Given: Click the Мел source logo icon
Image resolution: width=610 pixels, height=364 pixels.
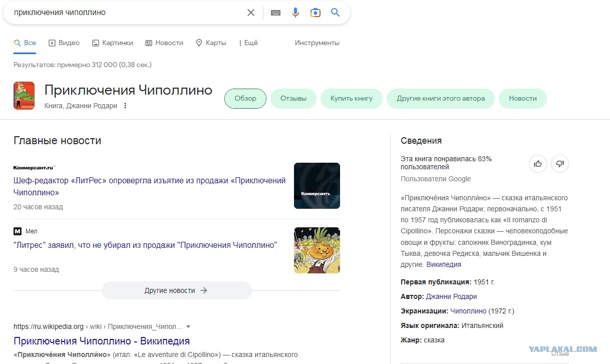Looking at the screenshot, I should [18, 231].
